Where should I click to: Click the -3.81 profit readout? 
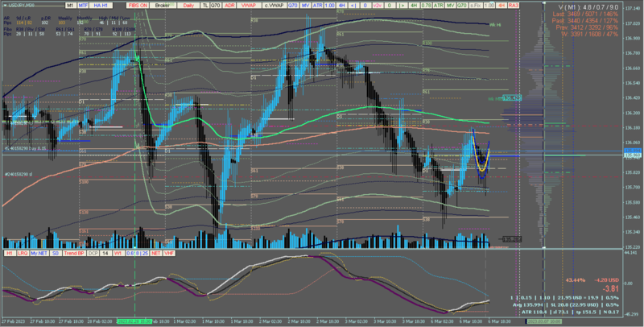[x=610, y=289]
